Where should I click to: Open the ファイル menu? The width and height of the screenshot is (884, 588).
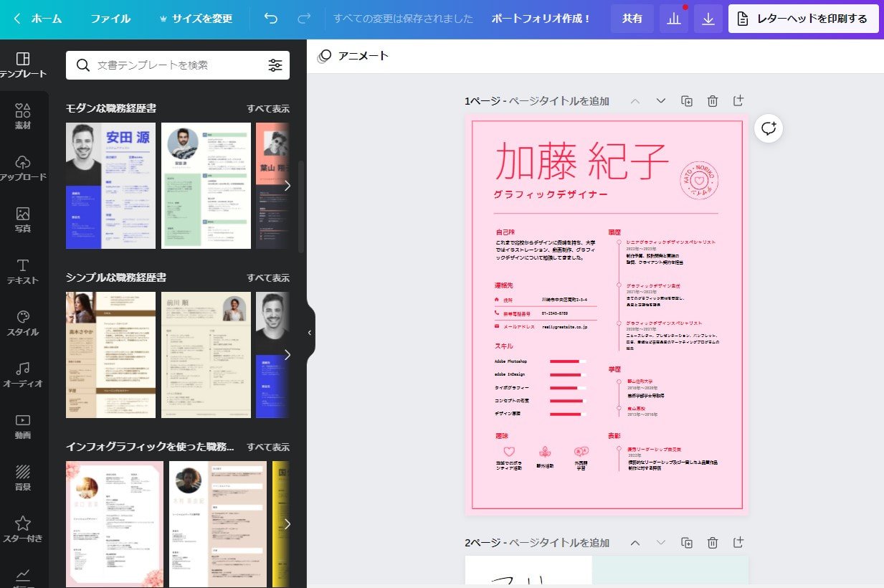coord(111,19)
